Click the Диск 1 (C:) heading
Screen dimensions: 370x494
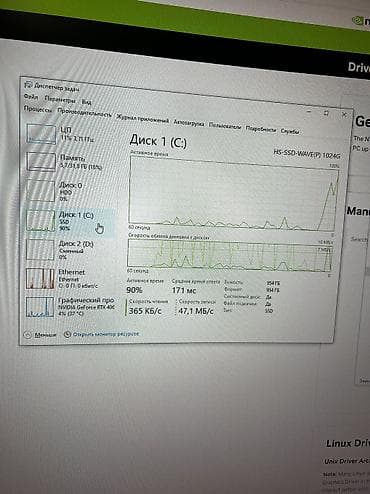point(158,141)
